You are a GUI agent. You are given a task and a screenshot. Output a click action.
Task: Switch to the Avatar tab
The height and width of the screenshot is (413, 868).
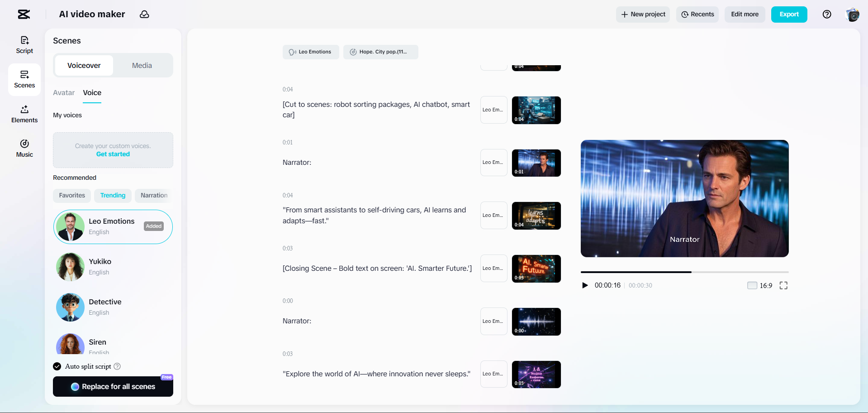[x=64, y=93]
